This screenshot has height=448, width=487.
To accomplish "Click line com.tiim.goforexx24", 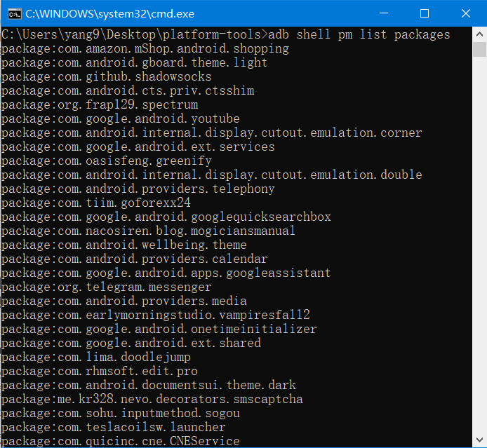I will [x=96, y=203].
